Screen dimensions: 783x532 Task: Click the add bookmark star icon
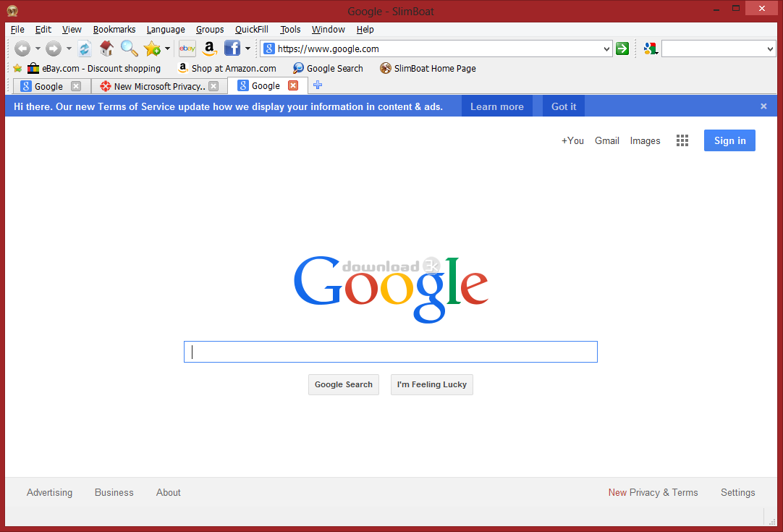tap(151, 48)
